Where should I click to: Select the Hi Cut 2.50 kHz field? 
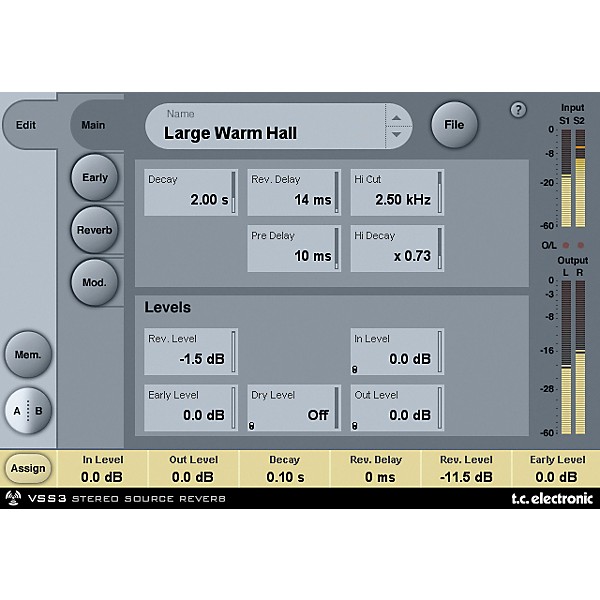(x=396, y=192)
